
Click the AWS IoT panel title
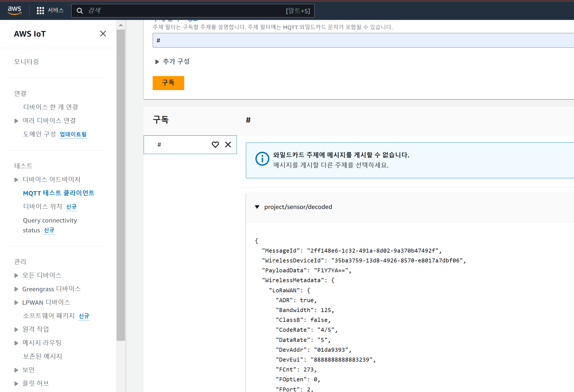(30, 34)
